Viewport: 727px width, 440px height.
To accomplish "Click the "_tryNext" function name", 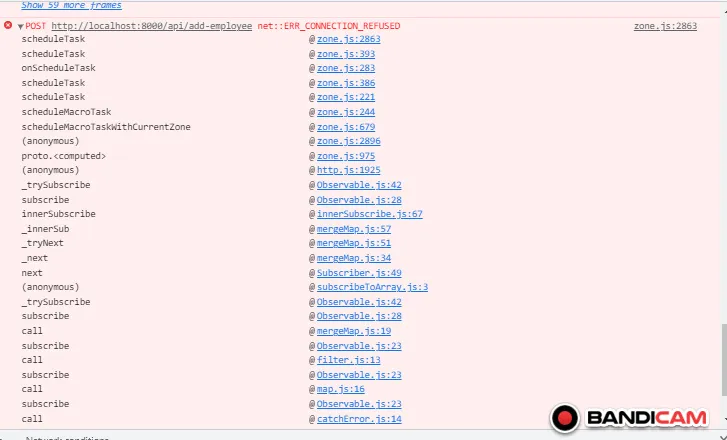I will pyautogui.click(x=42, y=243).
